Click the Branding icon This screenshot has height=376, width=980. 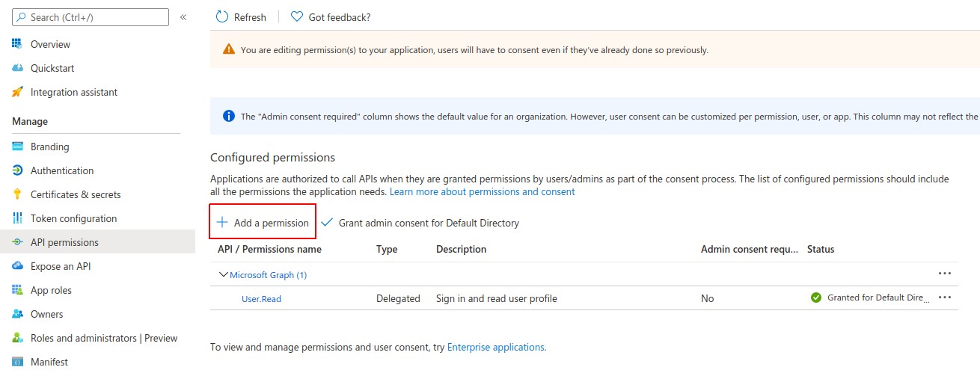pyautogui.click(x=17, y=147)
